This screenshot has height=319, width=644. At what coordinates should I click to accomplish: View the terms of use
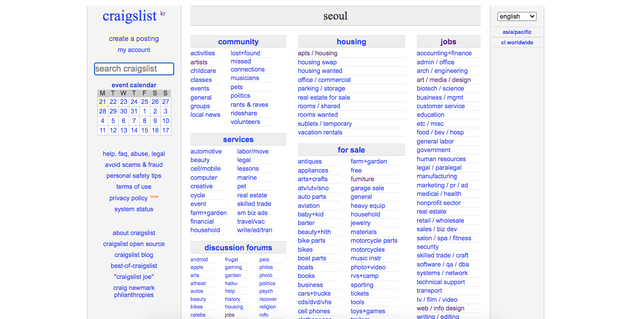click(x=134, y=186)
